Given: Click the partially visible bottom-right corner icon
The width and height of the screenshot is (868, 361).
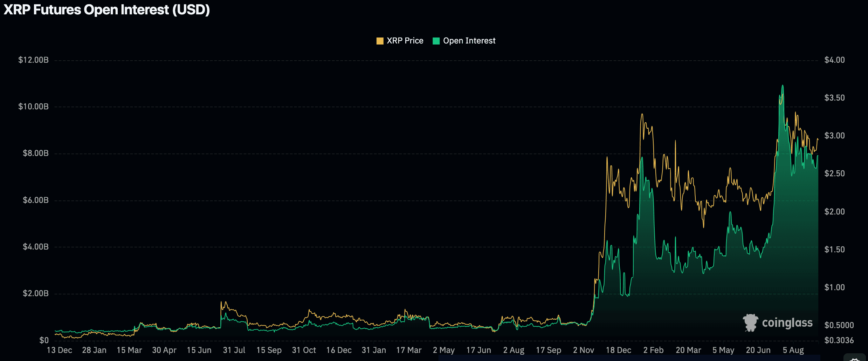Looking at the screenshot, I should tap(855, 359).
